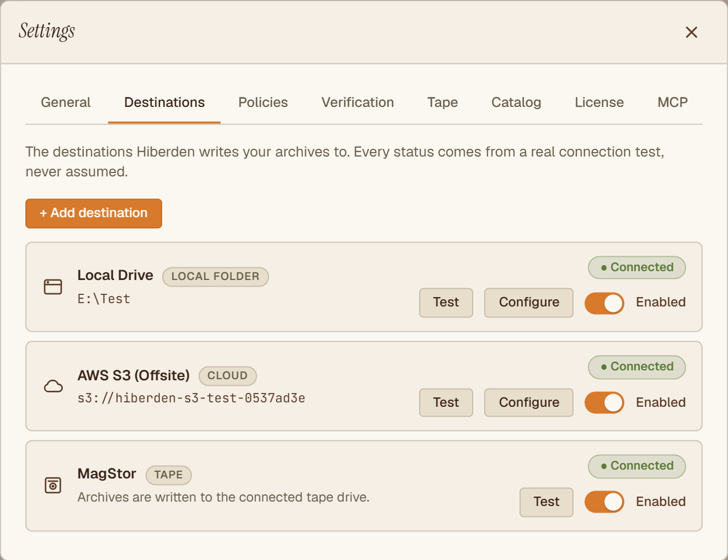Open the General tab
728x560 pixels.
(66, 103)
